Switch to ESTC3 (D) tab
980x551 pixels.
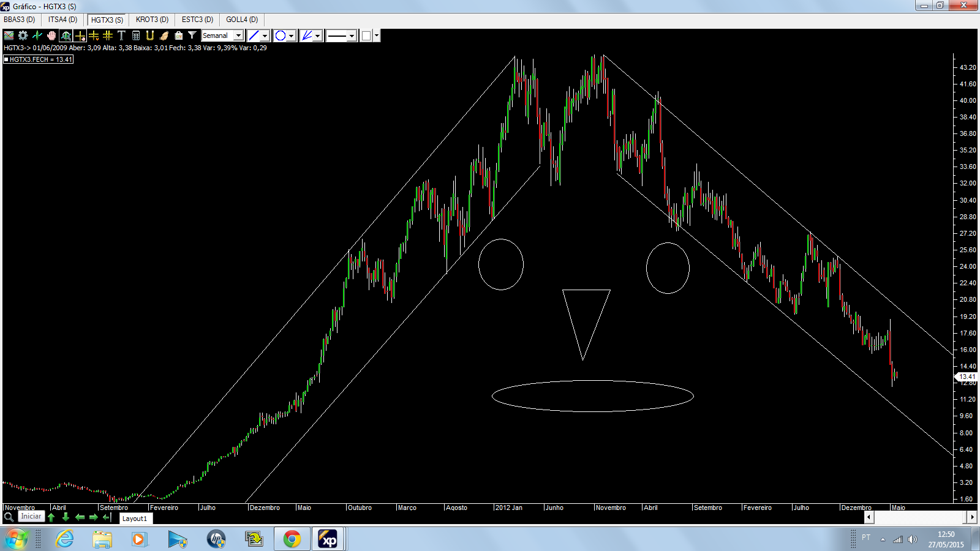(197, 20)
